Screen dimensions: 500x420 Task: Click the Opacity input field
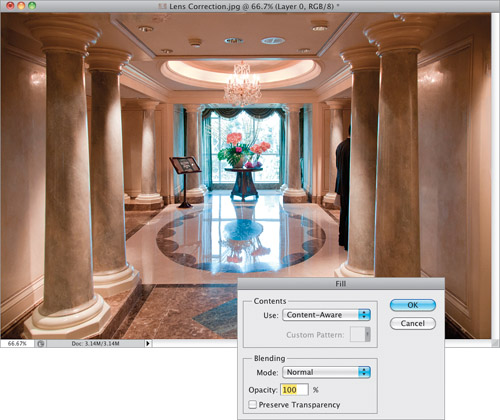point(295,390)
